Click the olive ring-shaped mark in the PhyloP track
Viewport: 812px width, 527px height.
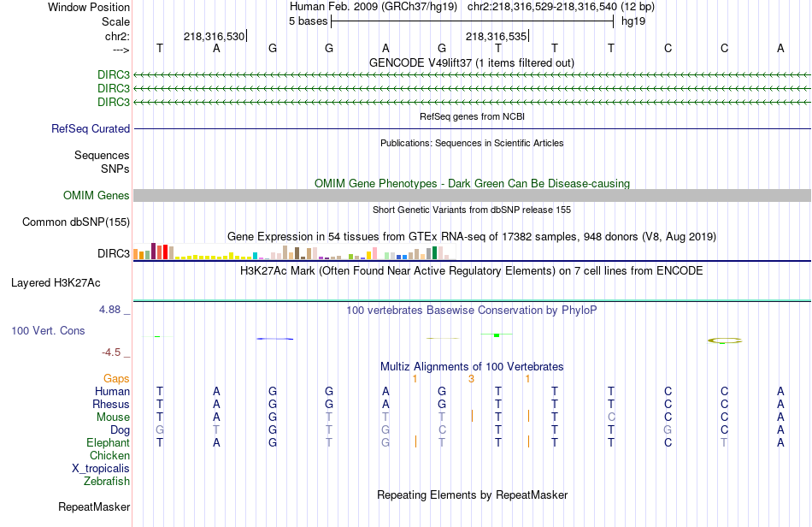[725, 340]
